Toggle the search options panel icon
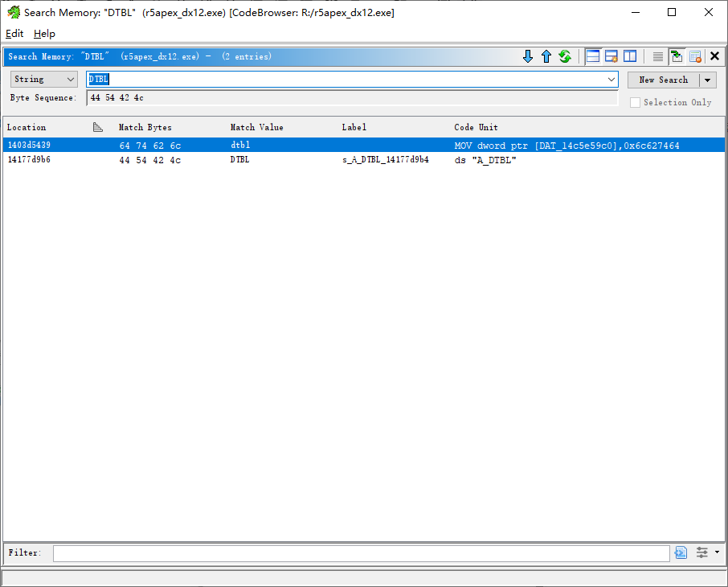728x587 pixels. pyautogui.click(x=593, y=56)
